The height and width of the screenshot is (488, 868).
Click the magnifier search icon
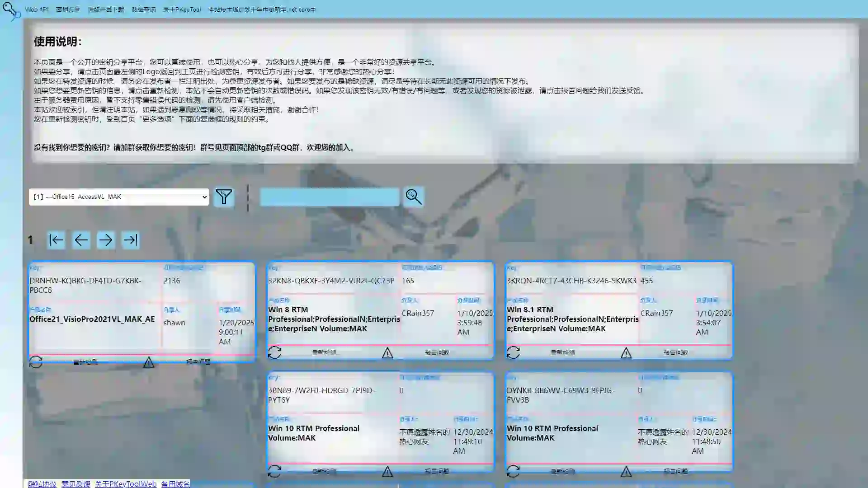coord(414,197)
